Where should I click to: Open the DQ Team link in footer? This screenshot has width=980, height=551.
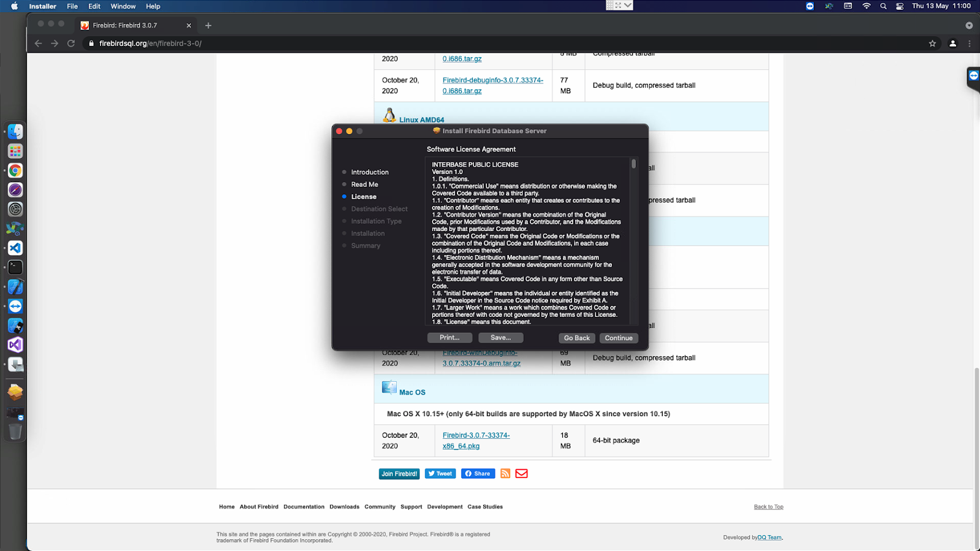(x=770, y=538)
